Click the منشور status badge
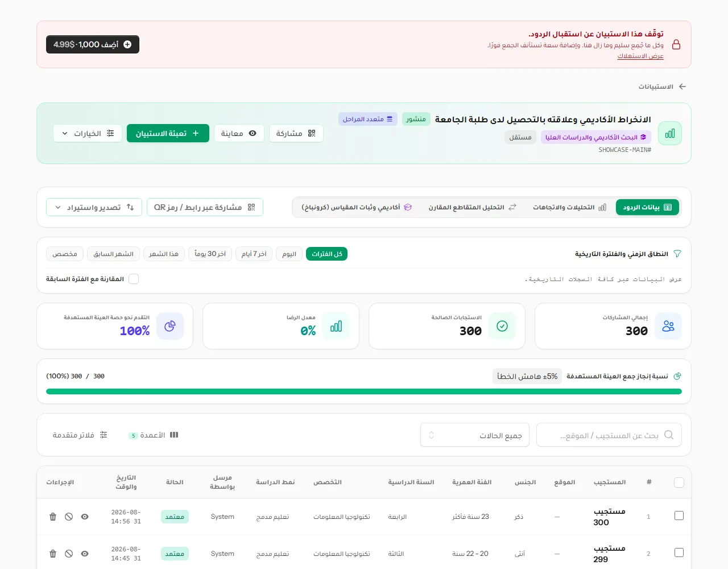The height and width of the screenshot is (569, 728). pos(416,119)
